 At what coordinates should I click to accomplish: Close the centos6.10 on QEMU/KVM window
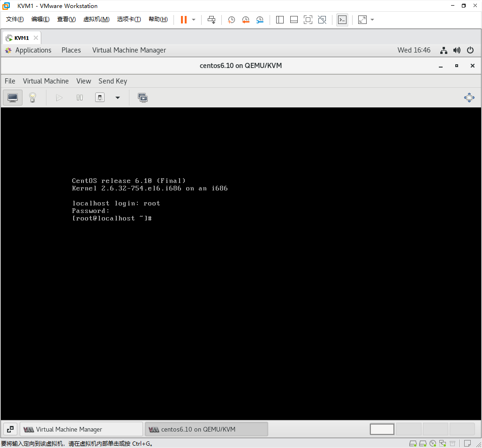(x=473, y=66)
